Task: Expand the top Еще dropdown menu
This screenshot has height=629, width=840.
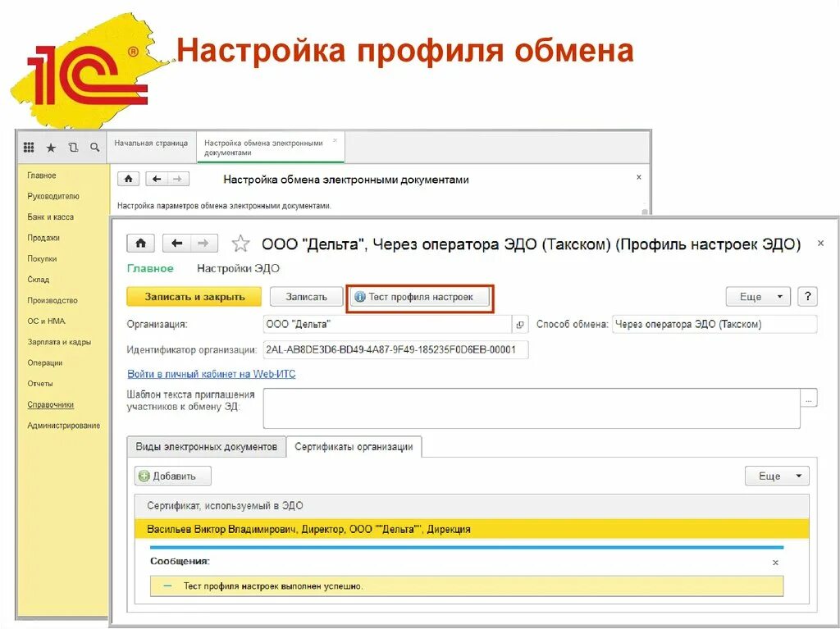Action: tap(758, 297)
